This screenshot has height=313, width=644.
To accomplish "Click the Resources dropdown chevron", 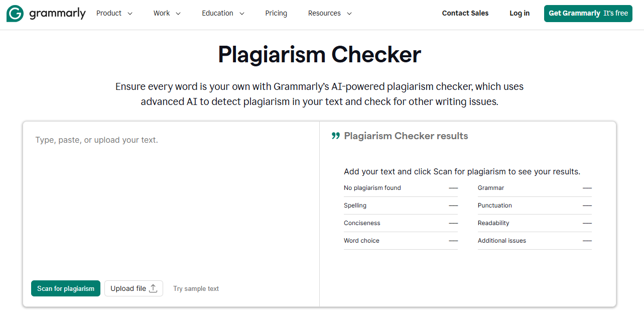I will [x=348, y=14].
